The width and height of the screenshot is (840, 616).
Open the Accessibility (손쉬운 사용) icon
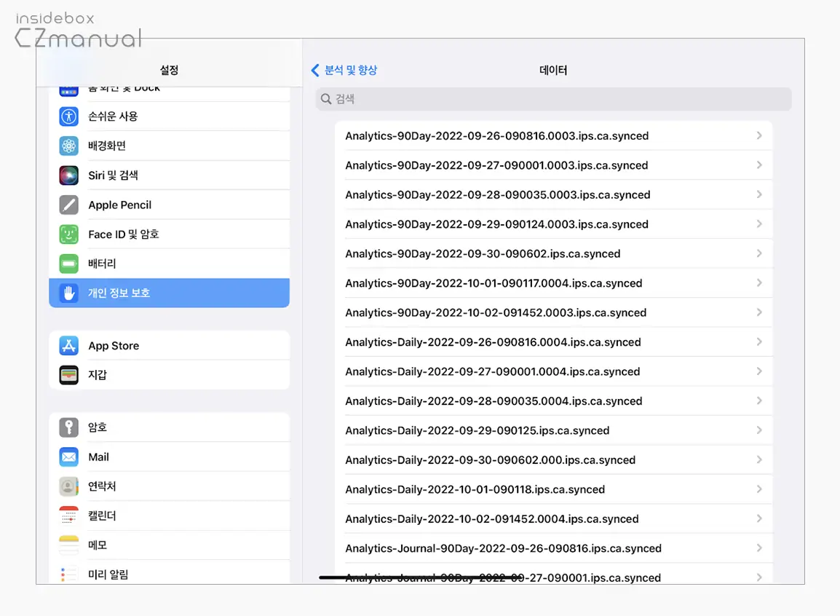tap(68, 117)
